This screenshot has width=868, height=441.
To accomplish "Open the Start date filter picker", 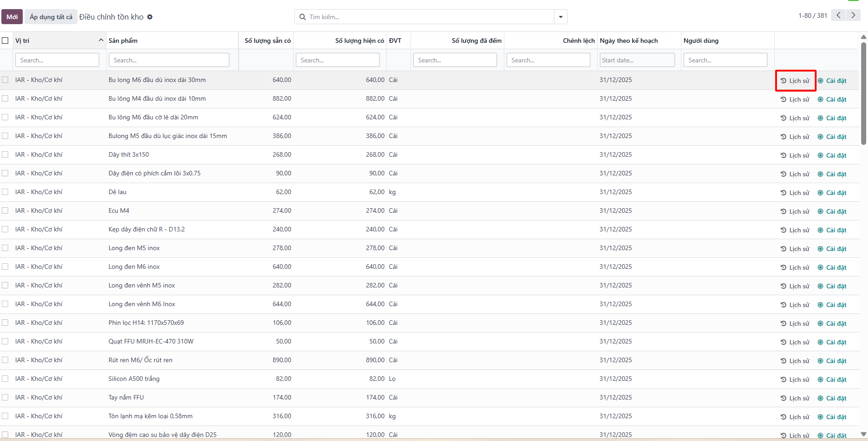I will [x=637, y=60].
